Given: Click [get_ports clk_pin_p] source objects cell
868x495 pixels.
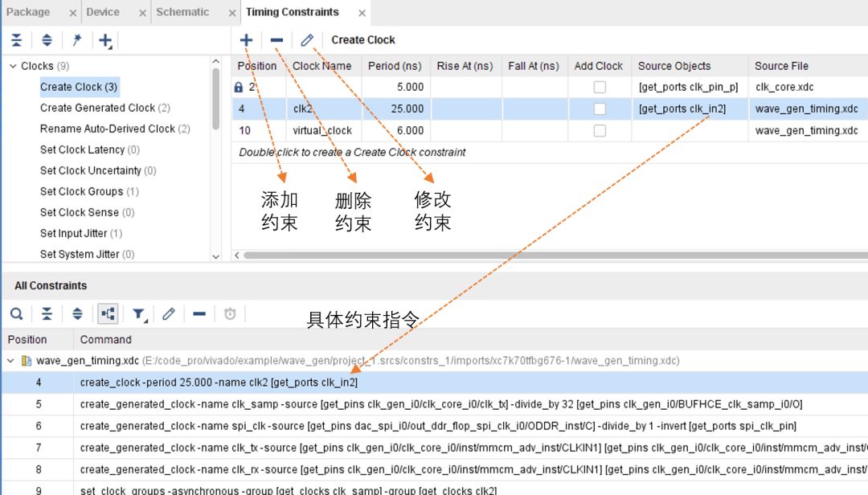Looking at the screenshot, I should (690, 88).
